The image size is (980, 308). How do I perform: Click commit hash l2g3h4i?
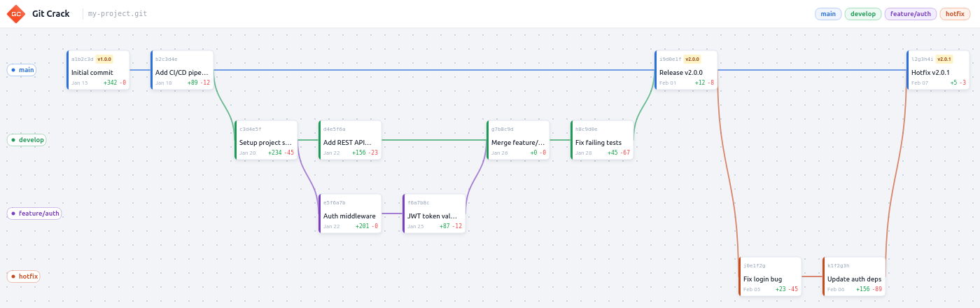coord(923,59)
